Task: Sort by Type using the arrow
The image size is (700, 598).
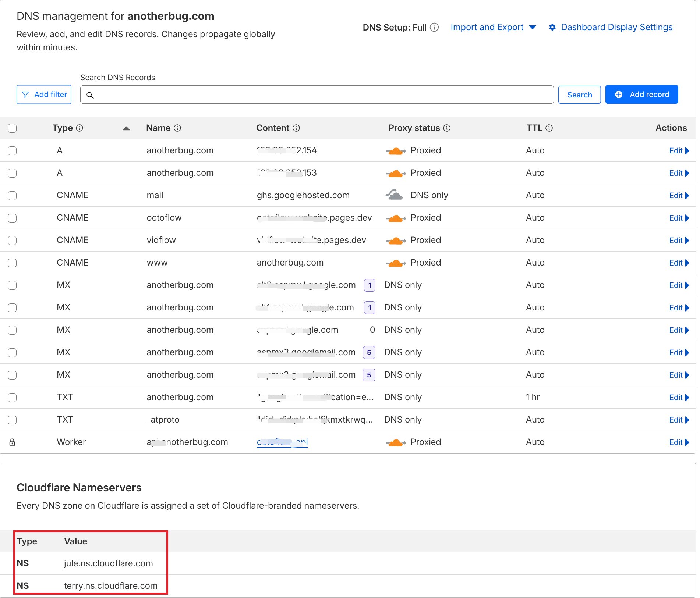Action: (126, 128)
